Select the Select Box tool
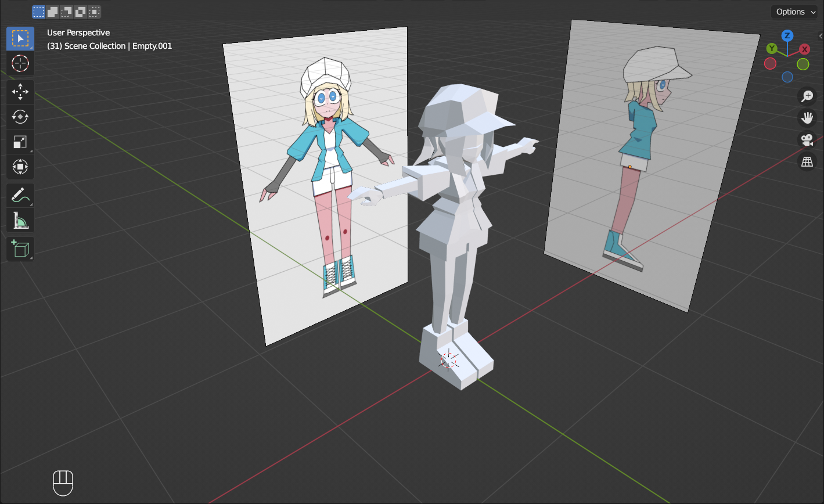 [x=20, y=38]
